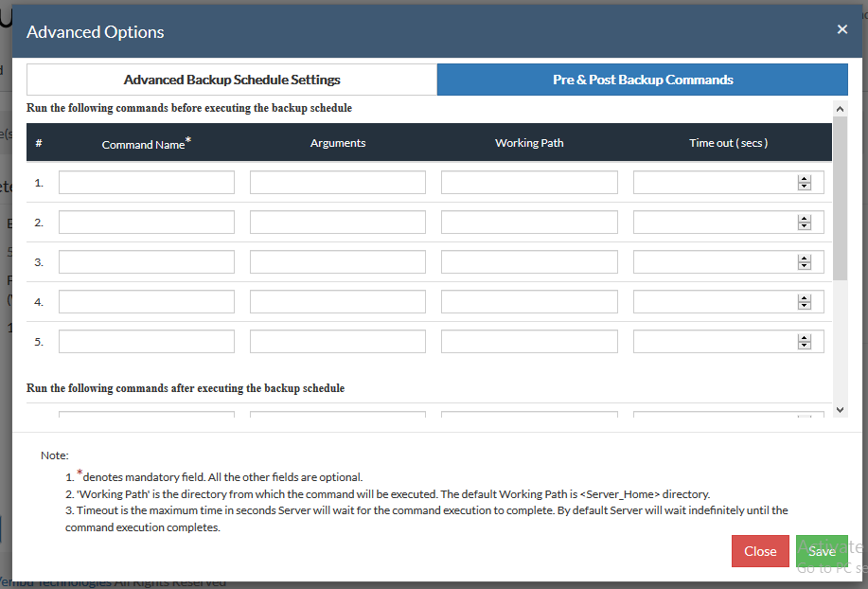
Task: Click Working Path field in row 2
Action: [529, 222]
